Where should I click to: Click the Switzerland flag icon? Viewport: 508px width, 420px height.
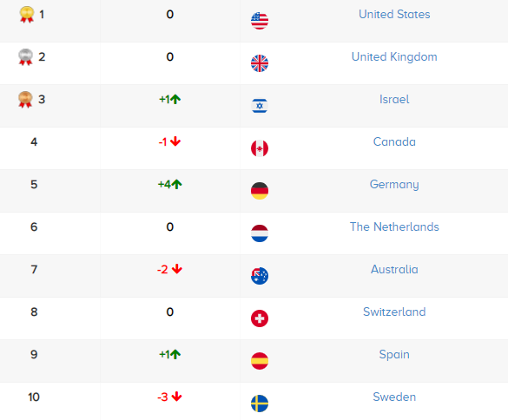pos(260,318)
